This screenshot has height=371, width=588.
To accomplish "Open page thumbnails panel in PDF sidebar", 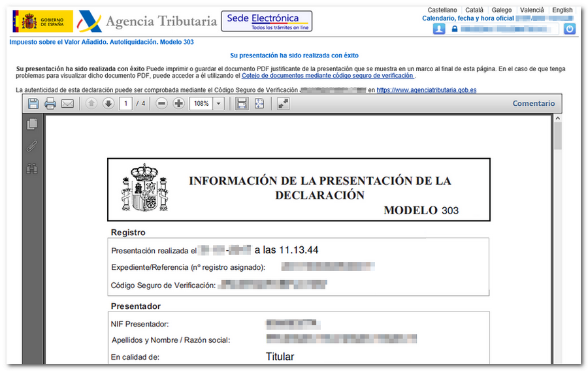I will click(x=32, y=124).
